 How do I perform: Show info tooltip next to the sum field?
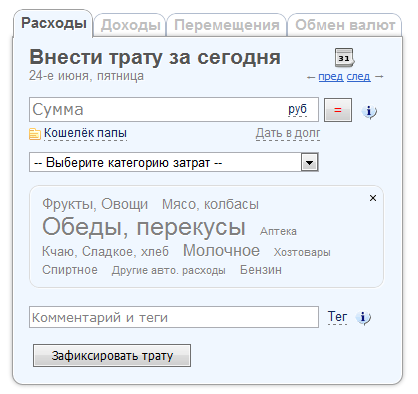click(369, 111)
